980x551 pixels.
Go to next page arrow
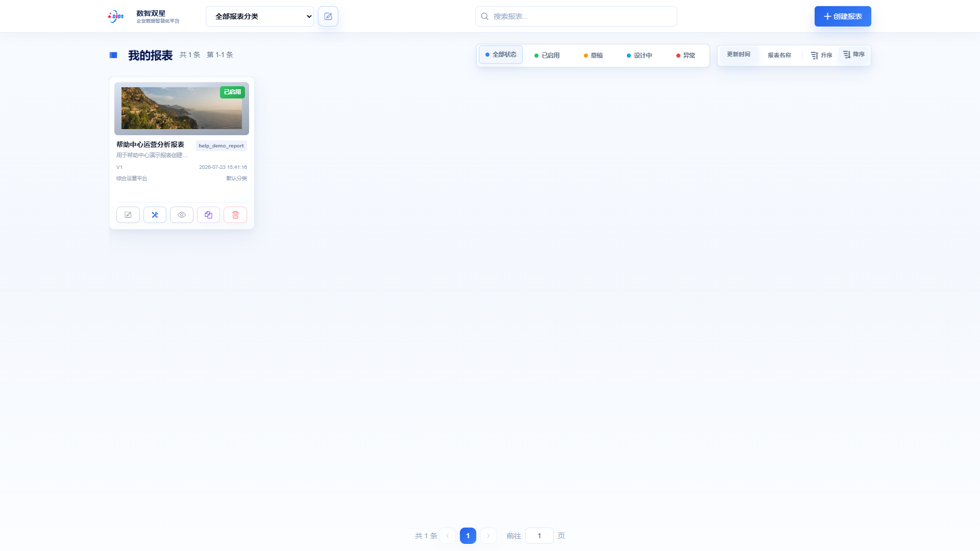pyautogui.click(x=488, y=536)
